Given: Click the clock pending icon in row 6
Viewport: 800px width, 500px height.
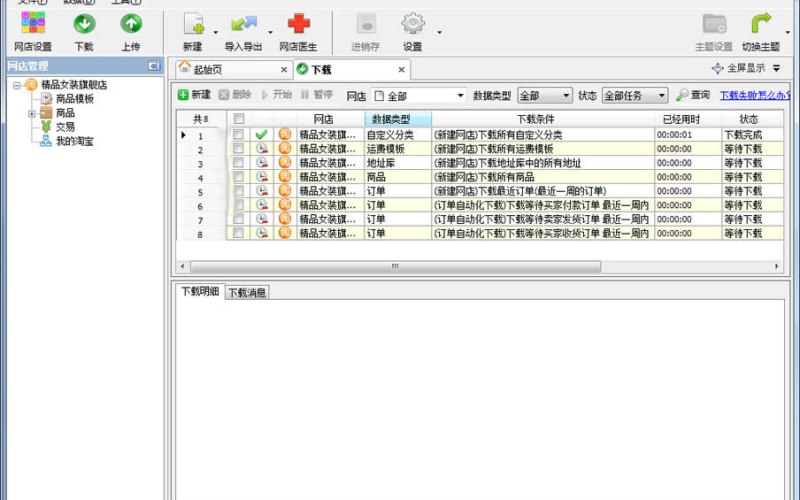Looking at the screenshot, I should point(261,205).
